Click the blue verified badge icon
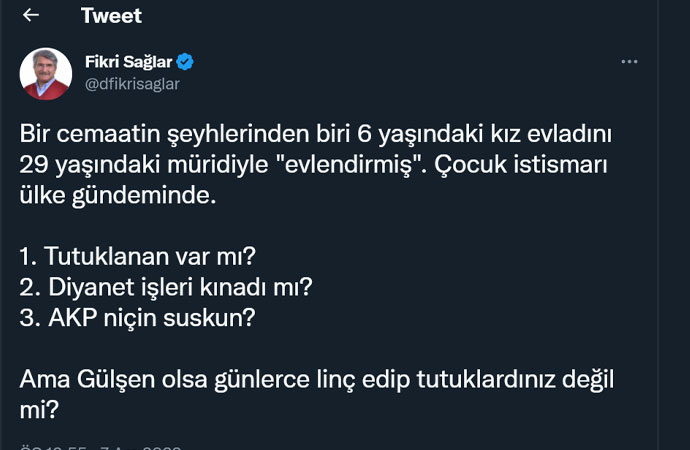 point(186,62)
